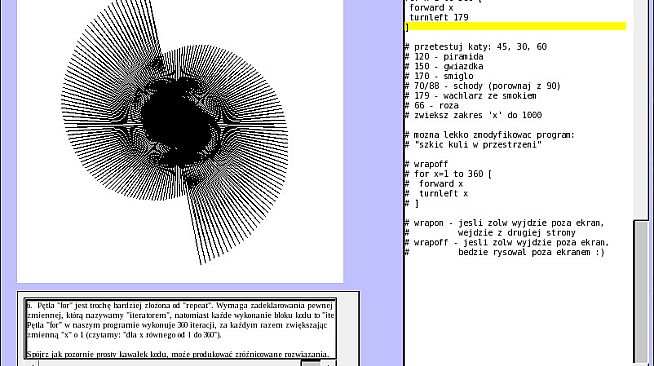
Task: Click comment 'mozna lekko zmodyfikowac program:'
Action: pos(490,135)
